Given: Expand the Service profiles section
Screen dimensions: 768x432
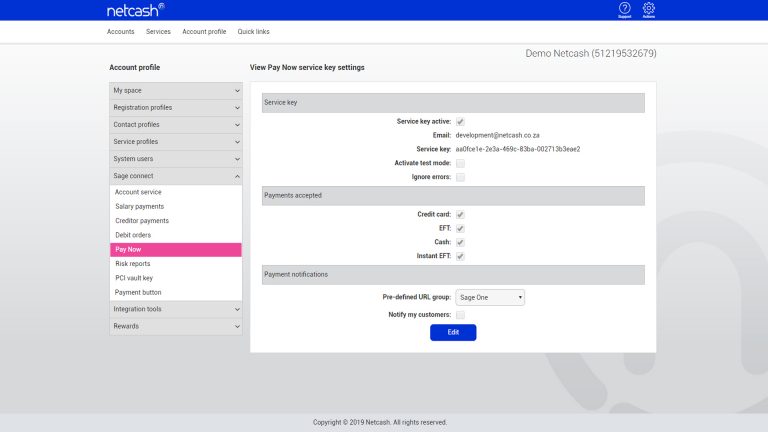Looking at the screenshot, I should click(176, 142).
